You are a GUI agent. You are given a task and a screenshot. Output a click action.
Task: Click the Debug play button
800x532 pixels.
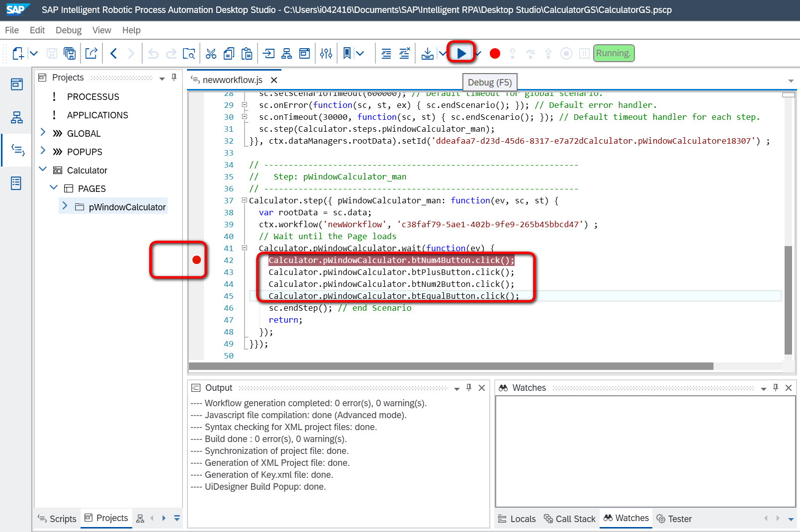[461, 53]
